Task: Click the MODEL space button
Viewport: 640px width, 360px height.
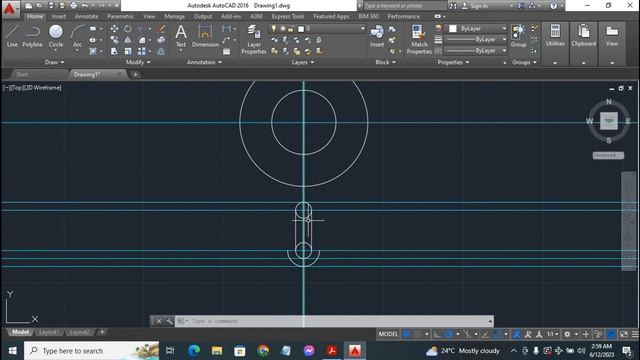Action: (x=388, y=334)
